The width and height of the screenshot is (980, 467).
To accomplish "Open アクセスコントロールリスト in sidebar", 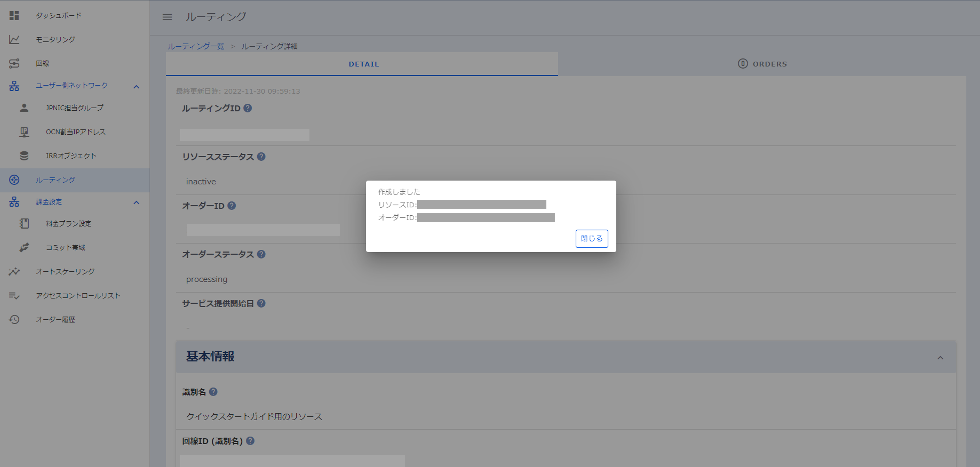I will point(78,296).
